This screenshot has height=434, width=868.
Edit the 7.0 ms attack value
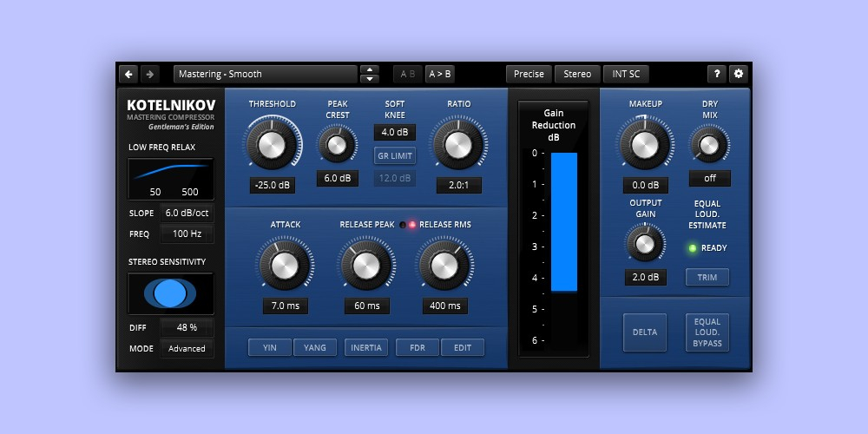pos(285,306)
